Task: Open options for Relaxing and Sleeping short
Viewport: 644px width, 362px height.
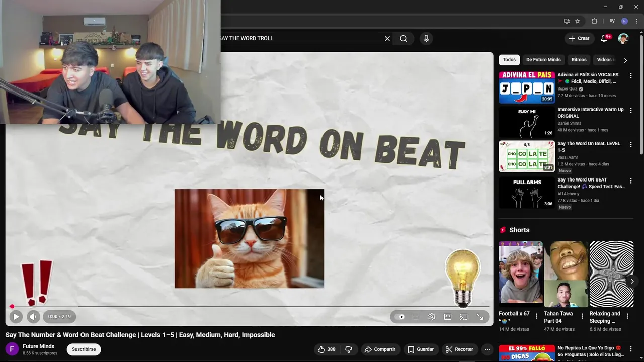Action: (x=627, y=316)
